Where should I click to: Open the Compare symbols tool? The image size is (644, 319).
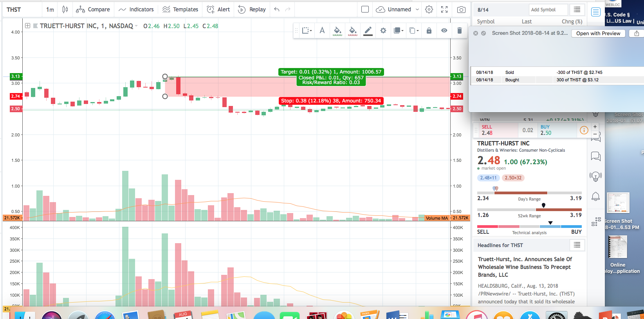click(x=93, y=9)
